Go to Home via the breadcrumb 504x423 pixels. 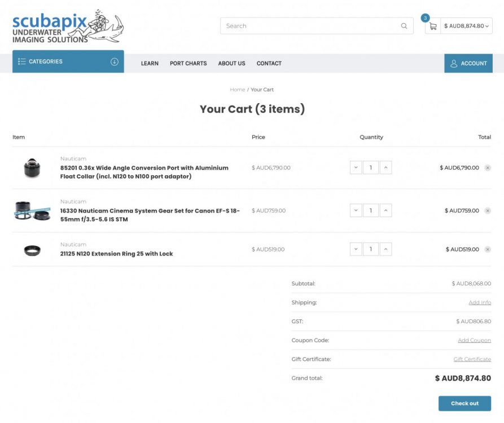[238, 90]
